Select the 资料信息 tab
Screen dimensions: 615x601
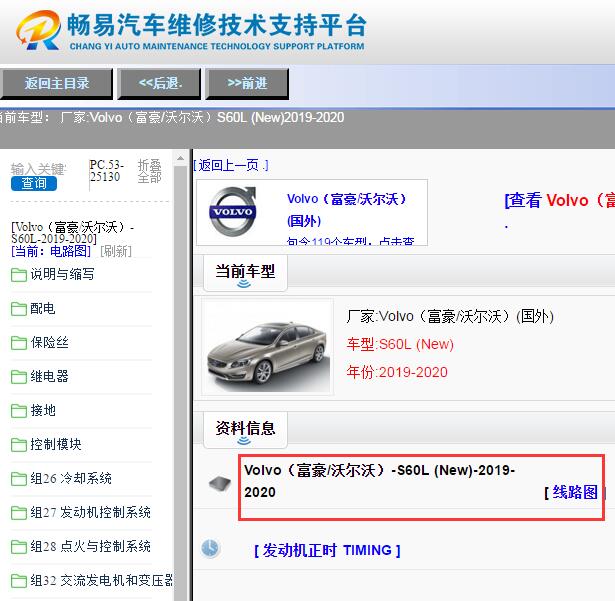[245, 430]
